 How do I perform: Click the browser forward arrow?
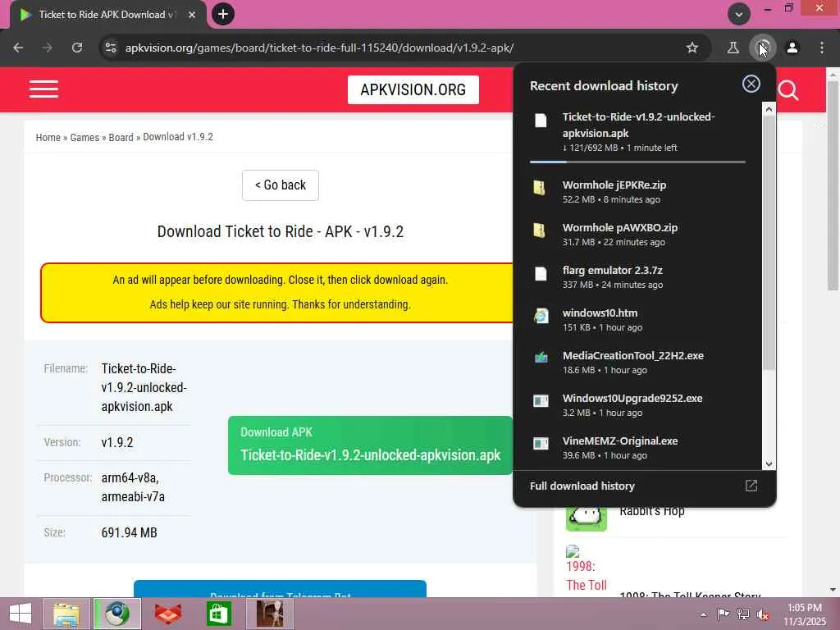[x=48, y=48]
